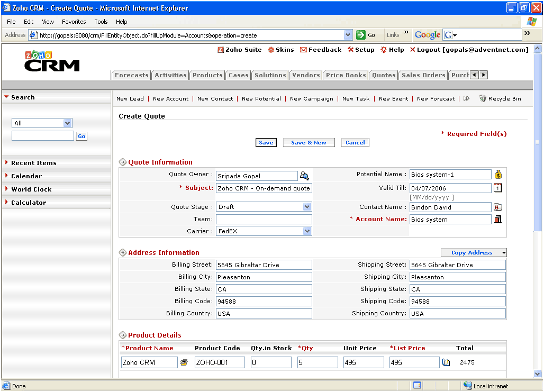The image size is (544, 392).
Task: Open the Product Name lookup icon
Action: (184, 363)
